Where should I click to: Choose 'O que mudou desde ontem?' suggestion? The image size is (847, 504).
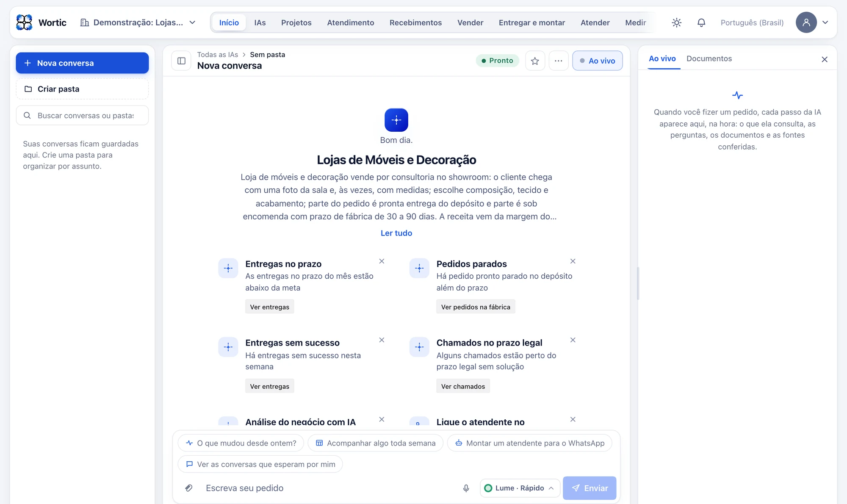(x=241, y=443)
